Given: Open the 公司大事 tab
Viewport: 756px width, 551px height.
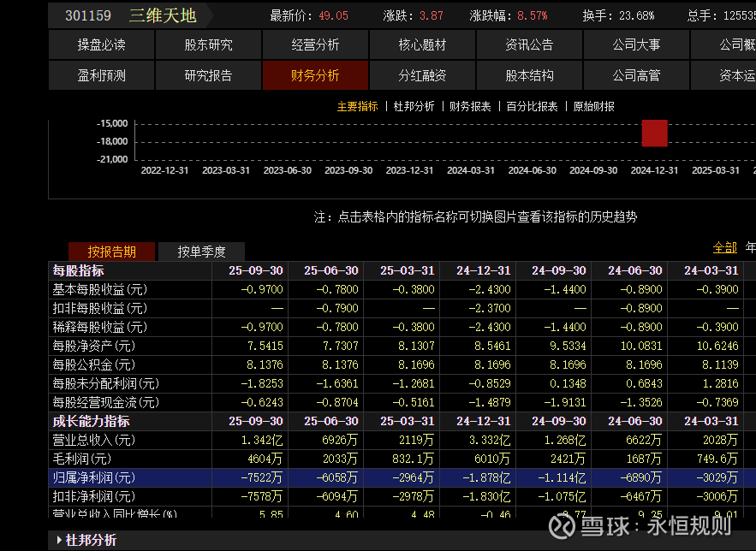Looking at the screenshot, I should pyautogui.click(x=636, y=44).
